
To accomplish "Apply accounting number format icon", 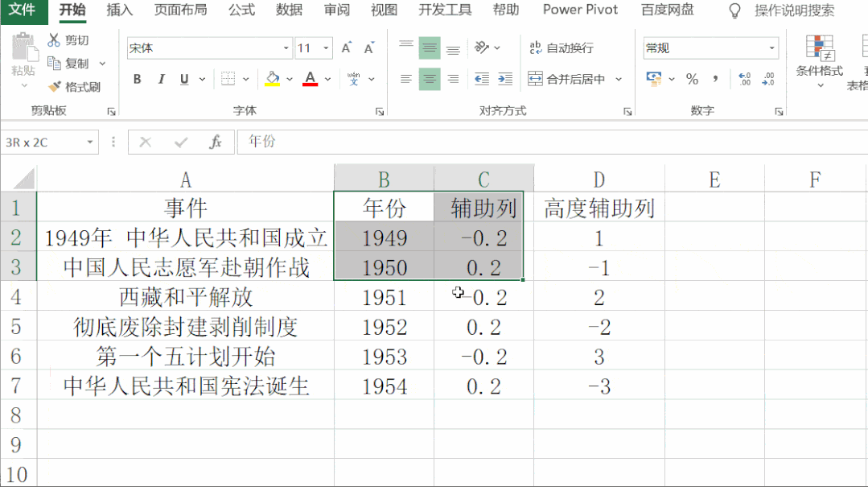I will (654, 79).
